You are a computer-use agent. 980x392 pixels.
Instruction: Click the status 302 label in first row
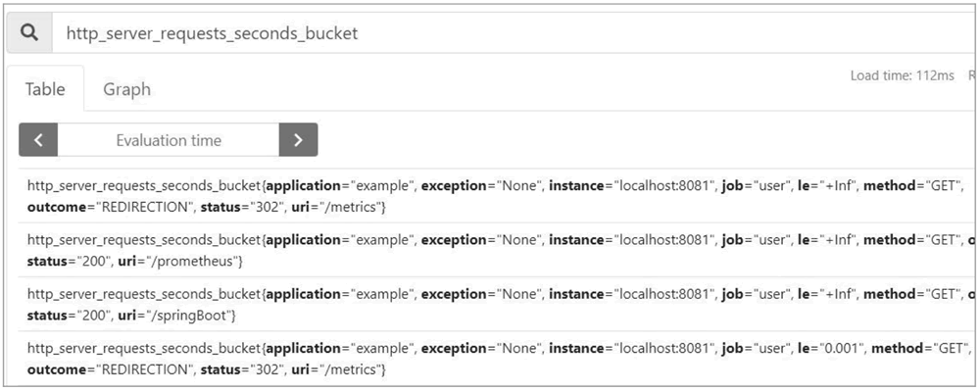[235, 207]
